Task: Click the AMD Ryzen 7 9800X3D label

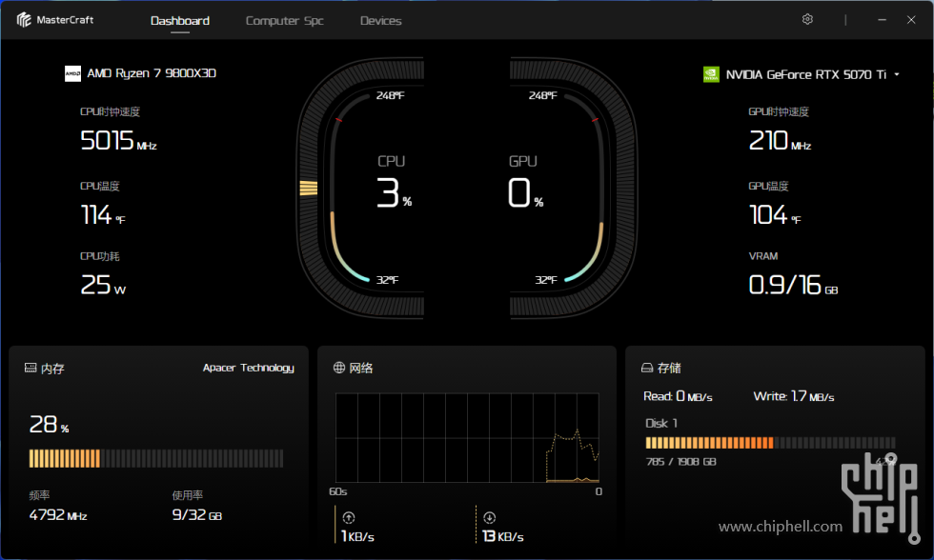Action: [152, 73]
